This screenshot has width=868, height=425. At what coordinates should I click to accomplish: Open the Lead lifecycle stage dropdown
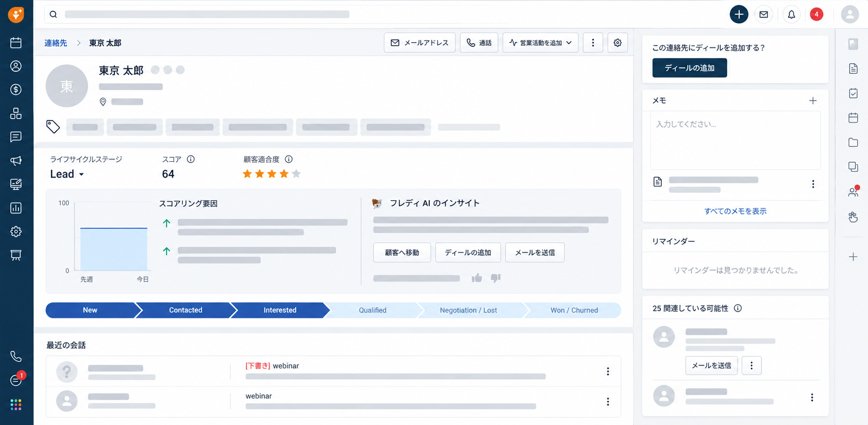[x=67, y=174]
